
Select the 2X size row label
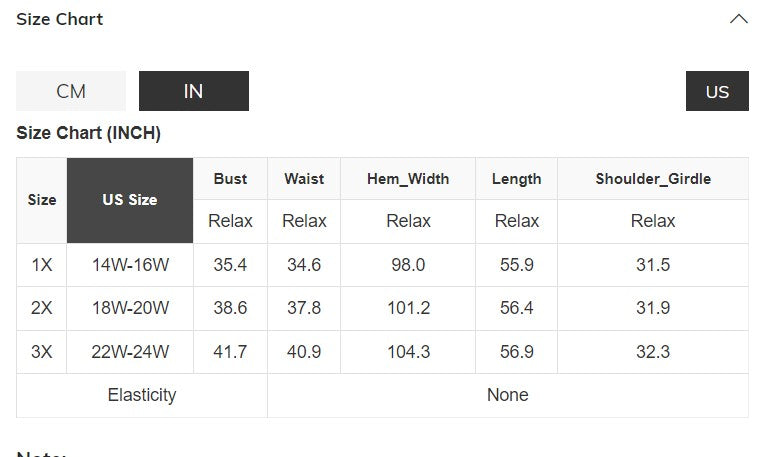[42, 308]
